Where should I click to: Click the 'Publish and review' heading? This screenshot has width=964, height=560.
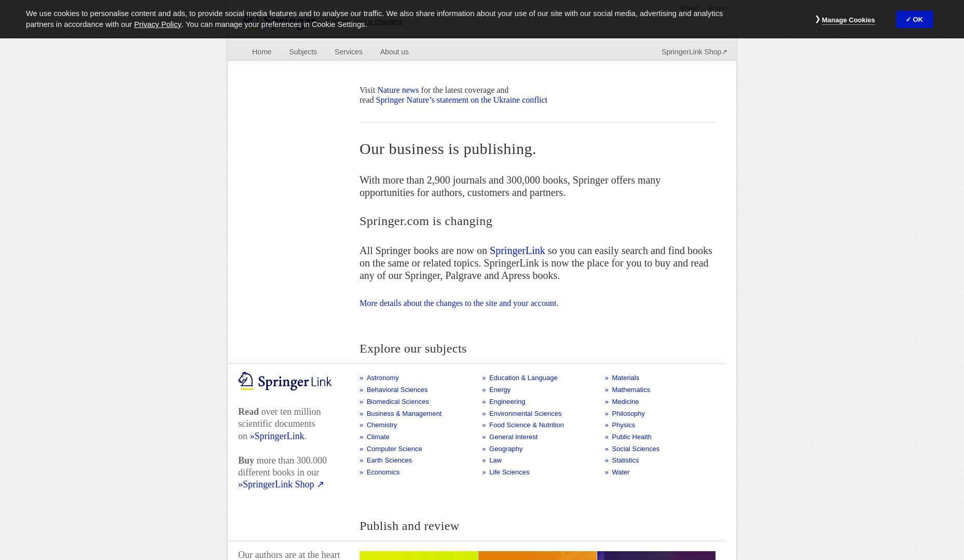point(409,526)
